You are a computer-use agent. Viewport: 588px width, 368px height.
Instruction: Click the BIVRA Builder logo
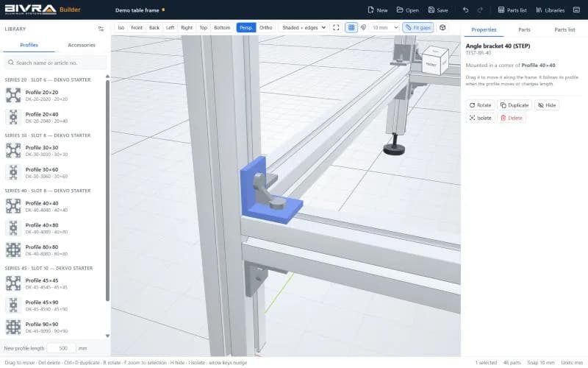point(42,10)
